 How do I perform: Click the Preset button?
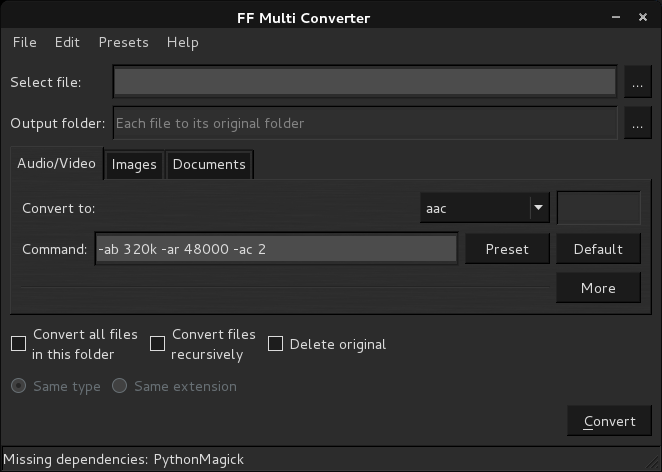[507, 249]
